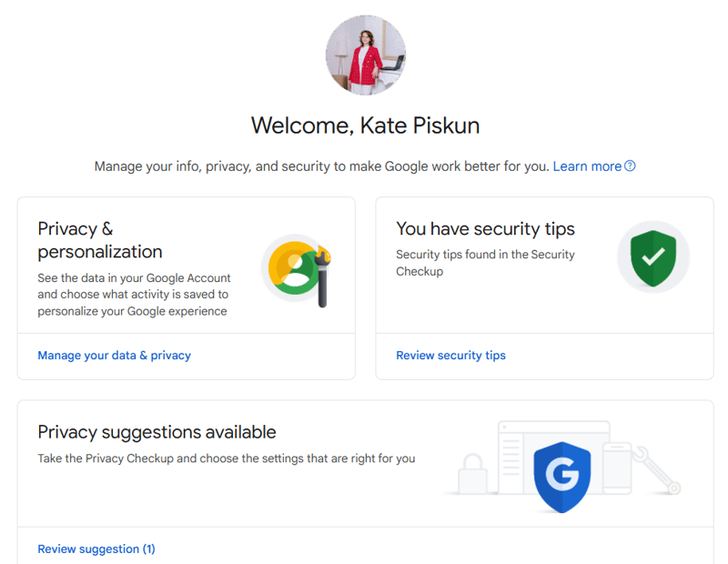Click the blue Google shield icon
Viewport: 728px width, 564px height.
click(561, 477)
